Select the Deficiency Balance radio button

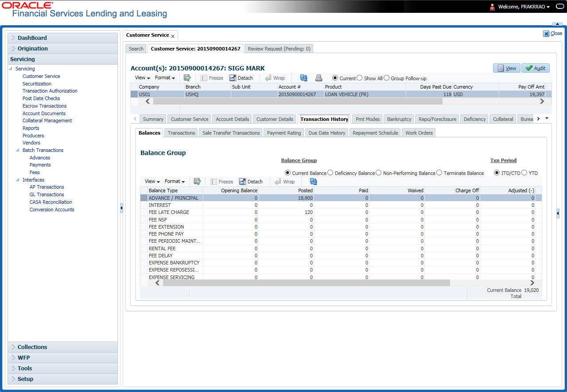coord(330,173)
